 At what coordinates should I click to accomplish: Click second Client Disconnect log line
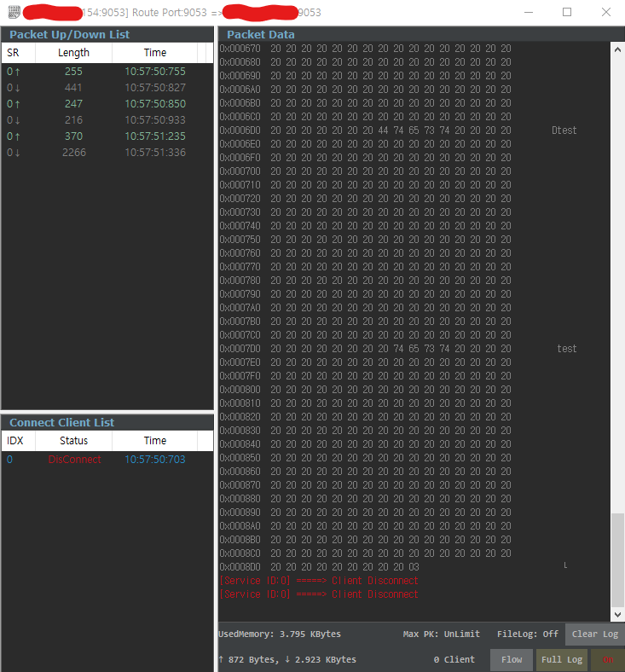pos(319,594)
